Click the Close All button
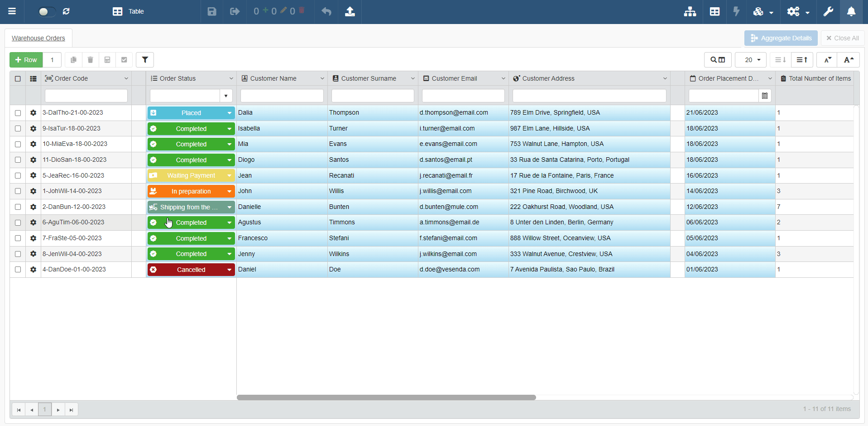The image size is (868, 426). point(842,38)
